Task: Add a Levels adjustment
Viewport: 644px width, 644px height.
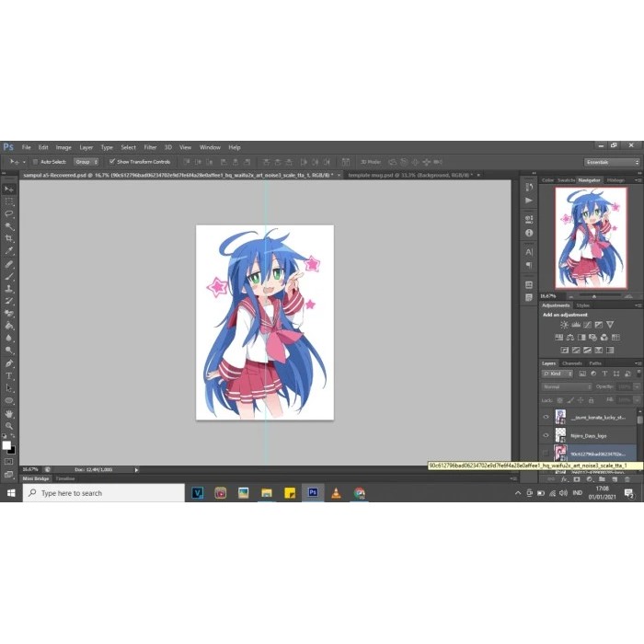Action: pos(576,325)
